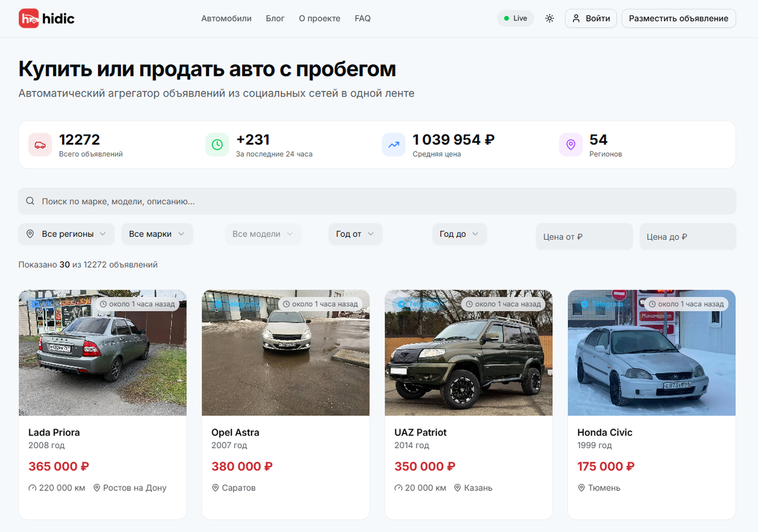This screenshot has height=532, width=758.
Task: Click the Показано 30 из 12272 объявлений text
Action: tap(88, 265)
